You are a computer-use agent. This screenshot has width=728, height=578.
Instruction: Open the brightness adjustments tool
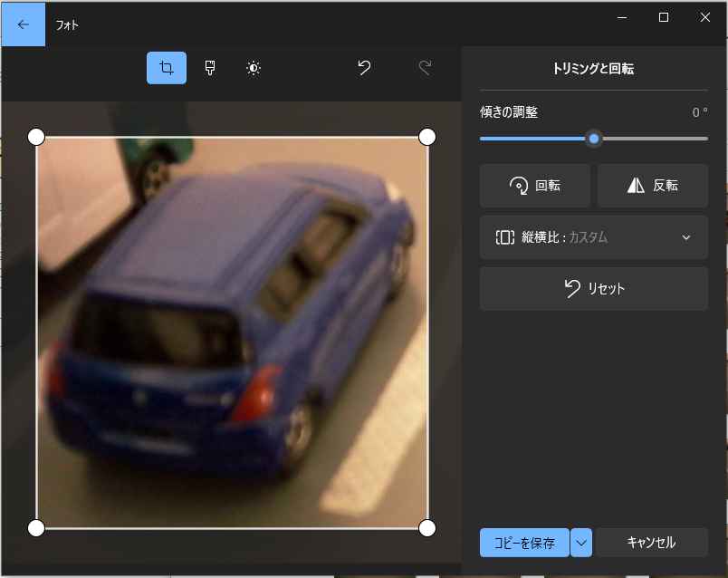pos(254,68)
